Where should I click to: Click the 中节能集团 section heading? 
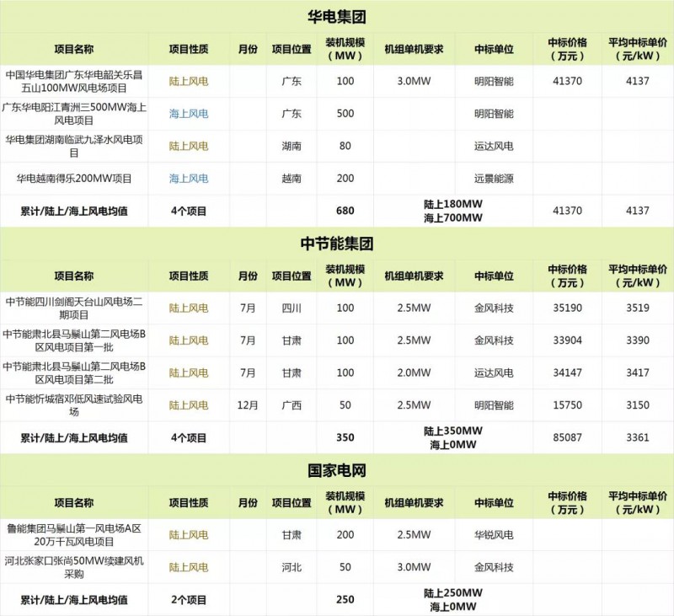point(337,244)
